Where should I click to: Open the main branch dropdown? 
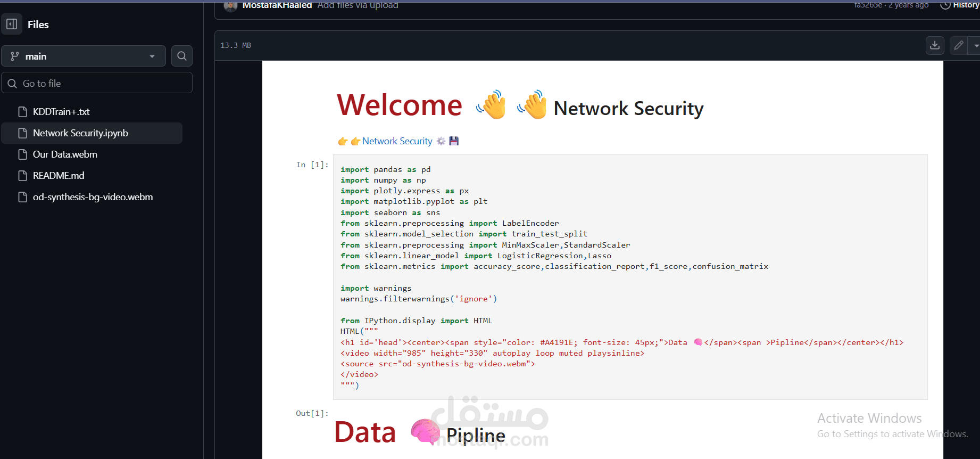click(x=84, y=56)
